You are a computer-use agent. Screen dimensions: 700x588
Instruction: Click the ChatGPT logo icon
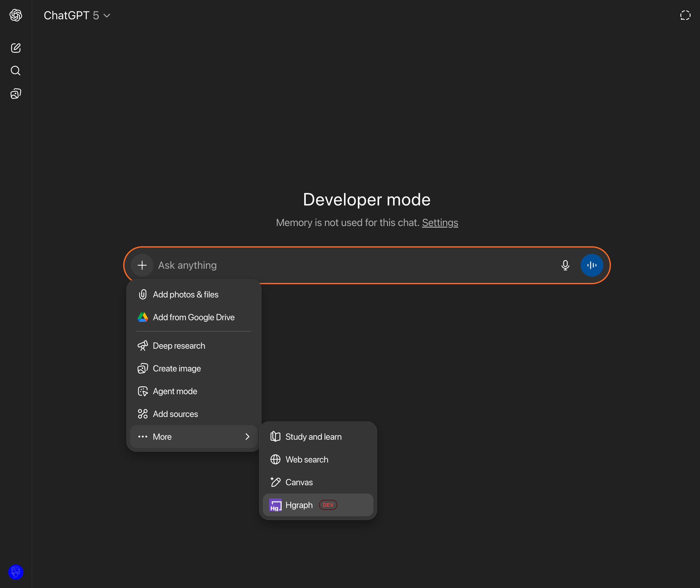(x=16, y=15)
